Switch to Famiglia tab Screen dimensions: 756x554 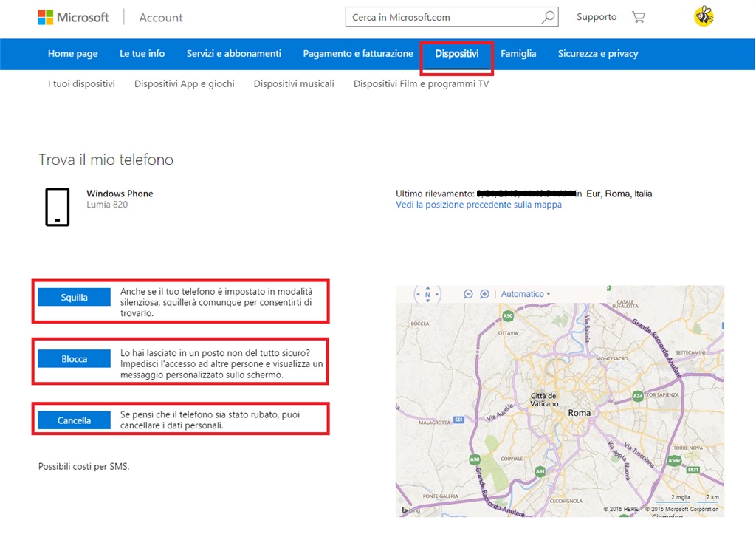pyautogui.click(x=518, y=54)
